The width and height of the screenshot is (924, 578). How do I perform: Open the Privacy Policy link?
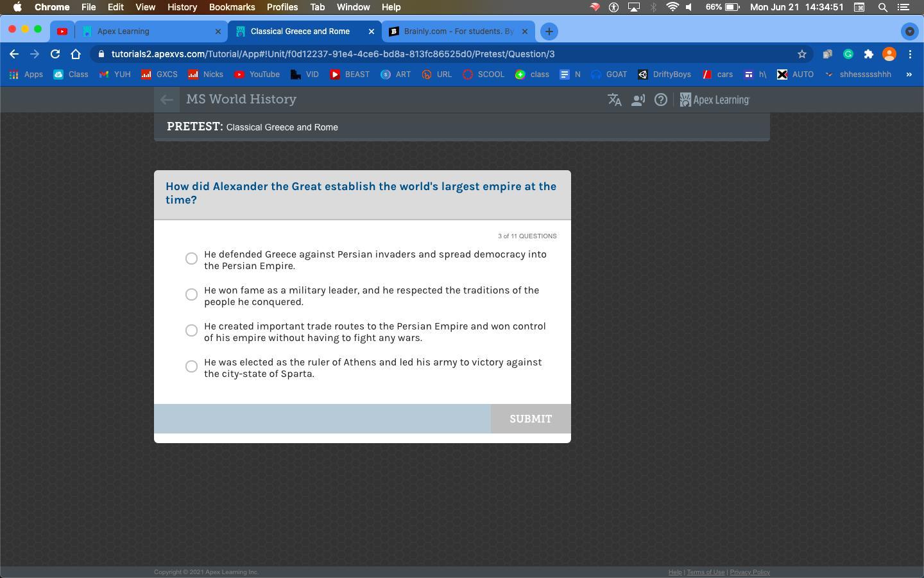[x=749, y=572]
